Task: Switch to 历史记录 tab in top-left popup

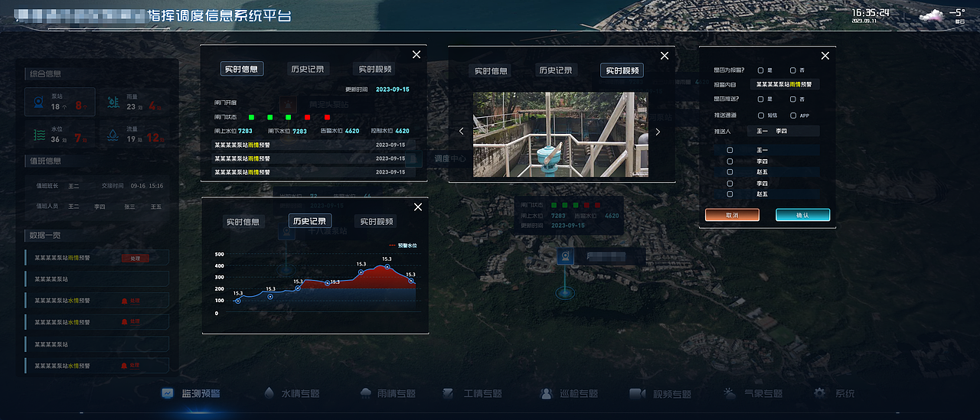Action: point(308,69)
